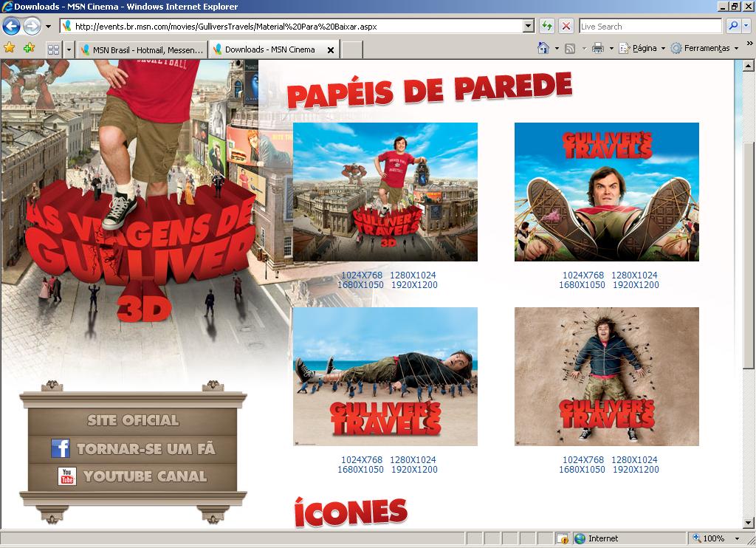Click scrollbar down arrow

(x=749, y=522)
